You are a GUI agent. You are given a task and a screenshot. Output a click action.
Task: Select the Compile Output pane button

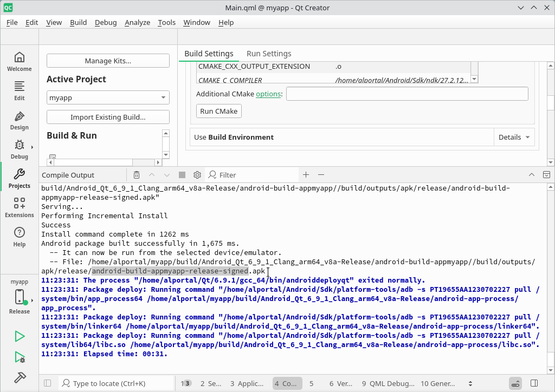(287, 383)
